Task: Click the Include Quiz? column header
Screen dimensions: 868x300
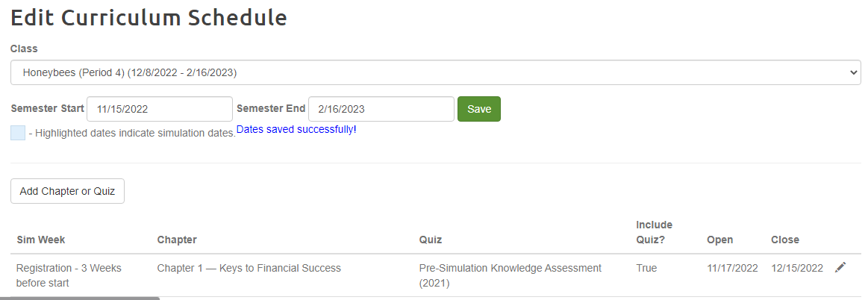Action: (655, 232)
